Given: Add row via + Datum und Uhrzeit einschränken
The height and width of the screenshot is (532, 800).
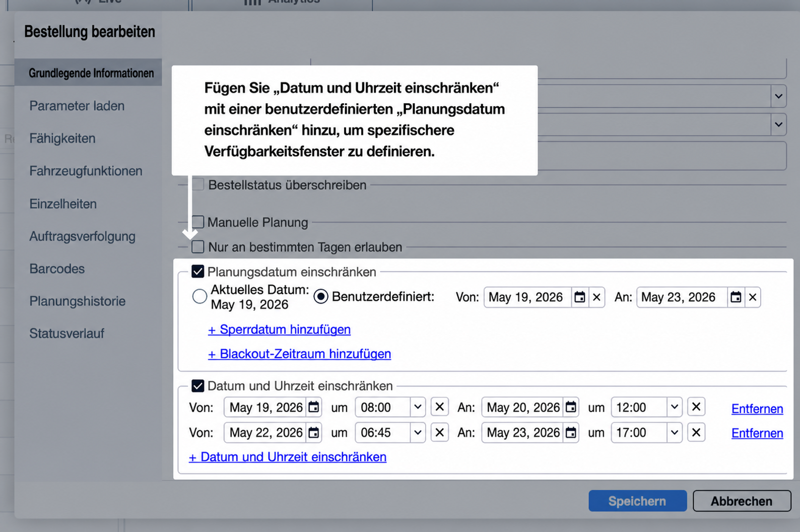Looking at the screenshot, I should coord(287,457).
